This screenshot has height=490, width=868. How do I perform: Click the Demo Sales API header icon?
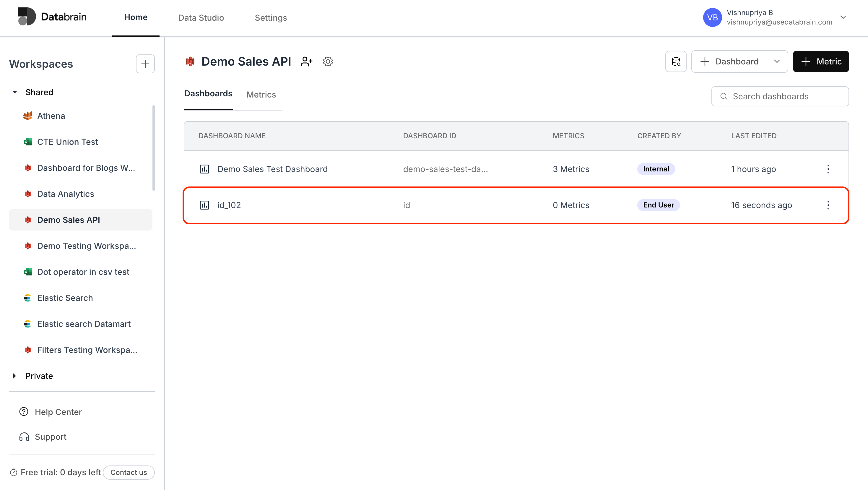(x=190, y=61)
